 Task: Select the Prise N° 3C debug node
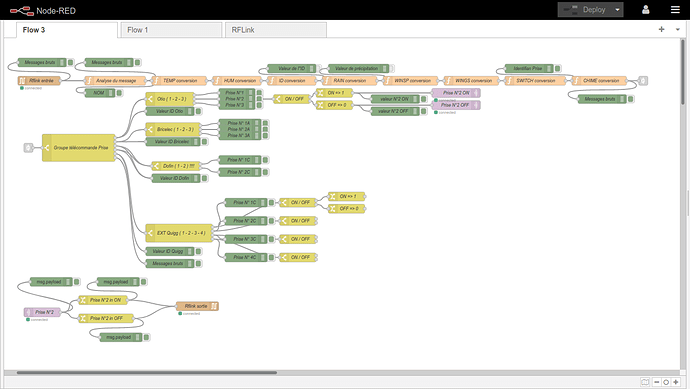point(246,239)
